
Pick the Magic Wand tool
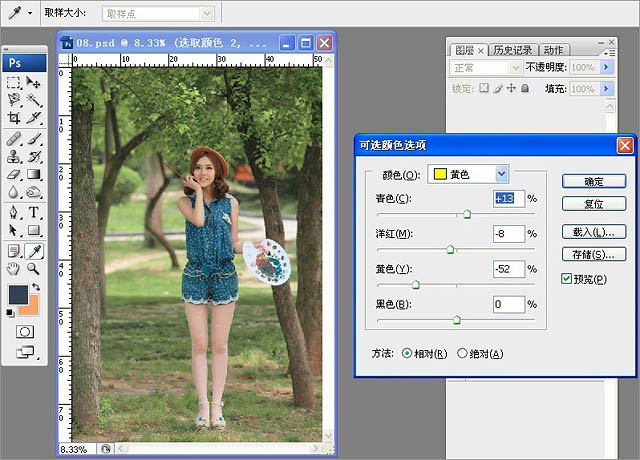pyautogui.click(x=34, y=100)
